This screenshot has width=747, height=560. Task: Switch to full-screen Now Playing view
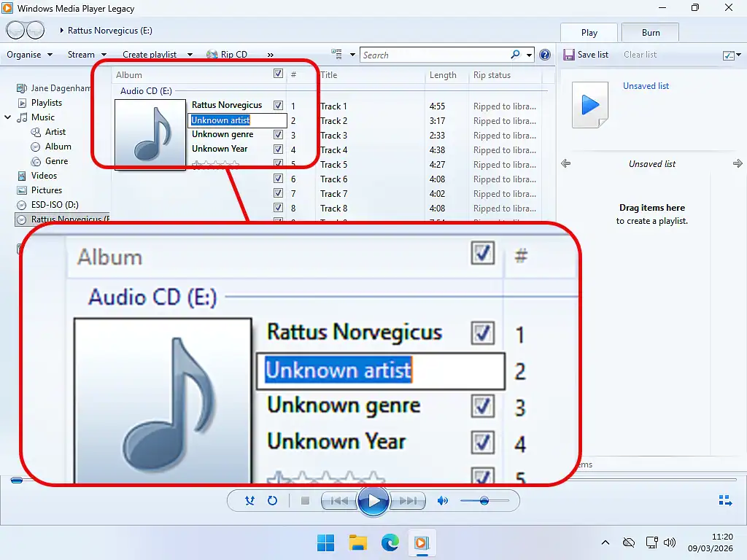pyautogui.click(x=724, y=500)
